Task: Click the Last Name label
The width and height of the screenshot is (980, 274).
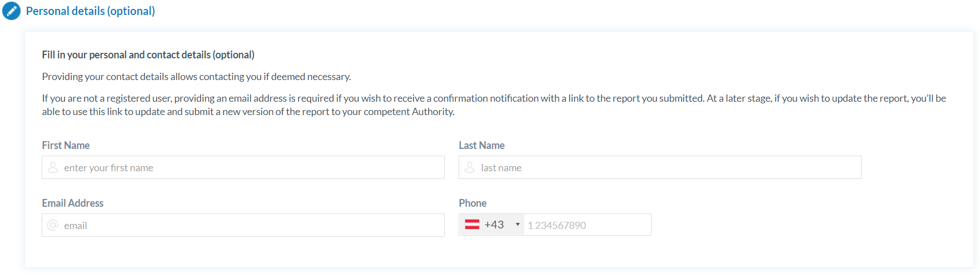Action: tap(481, 145)
